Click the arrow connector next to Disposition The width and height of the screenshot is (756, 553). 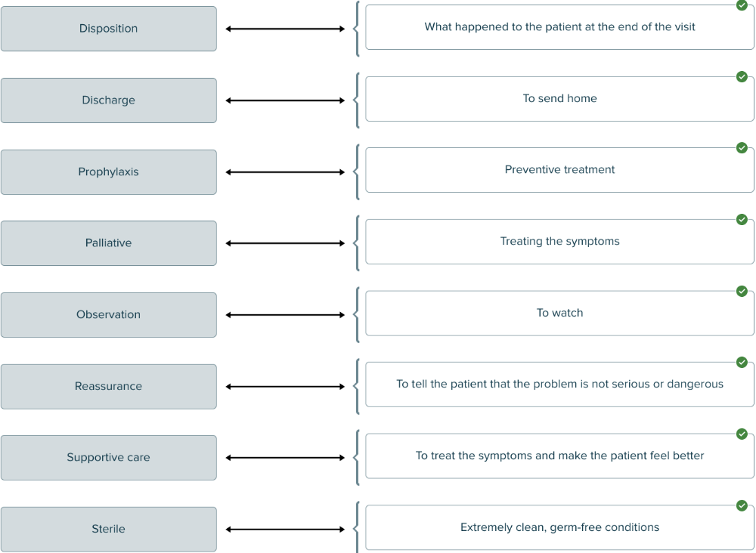coord(285,29)
